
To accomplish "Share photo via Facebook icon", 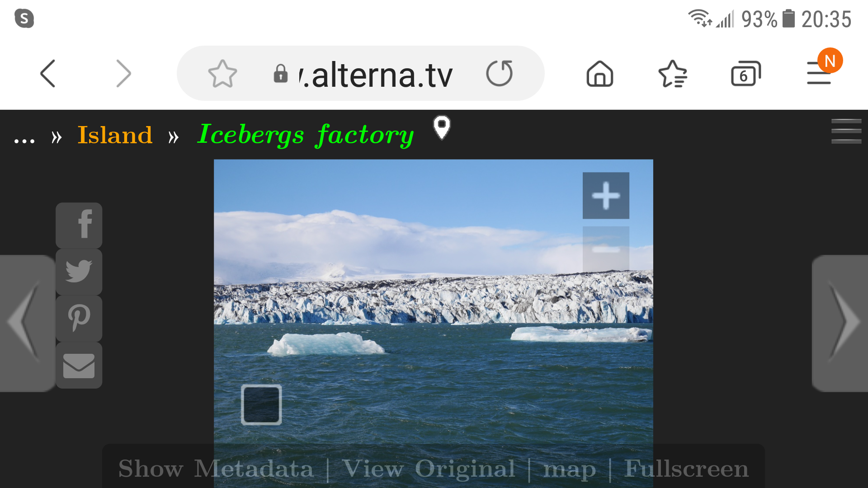I will (x=79, y=225).
